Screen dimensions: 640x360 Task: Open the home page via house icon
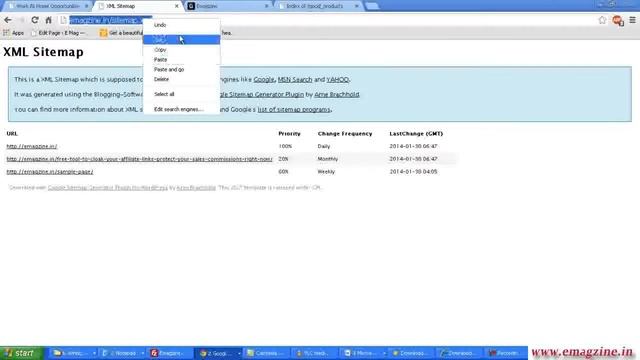tap(48, 20)
